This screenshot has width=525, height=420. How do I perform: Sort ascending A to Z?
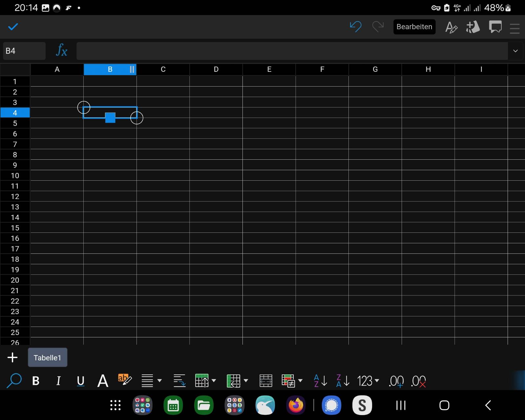(x=320, y=381)
